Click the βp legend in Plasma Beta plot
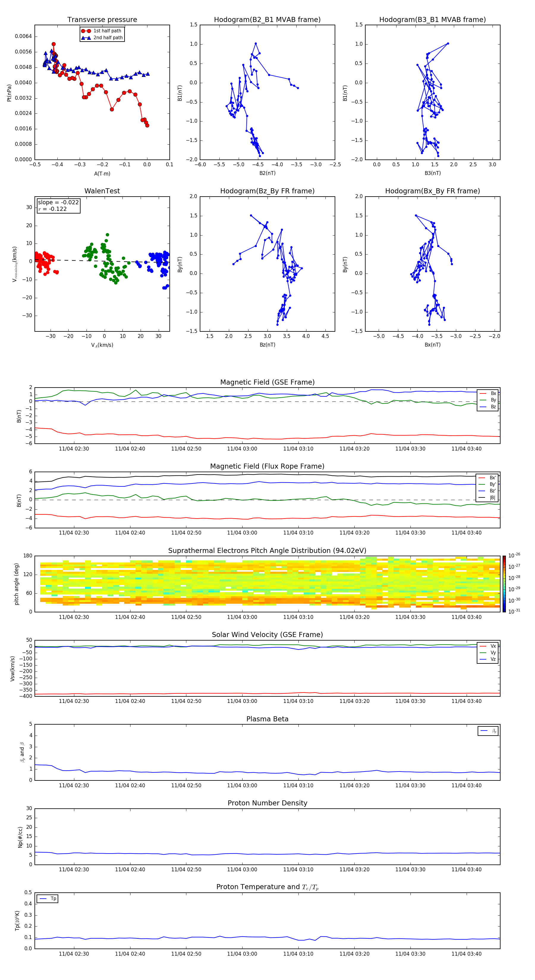This screenshot has width=535, height=980. click(x=488, y=731)
